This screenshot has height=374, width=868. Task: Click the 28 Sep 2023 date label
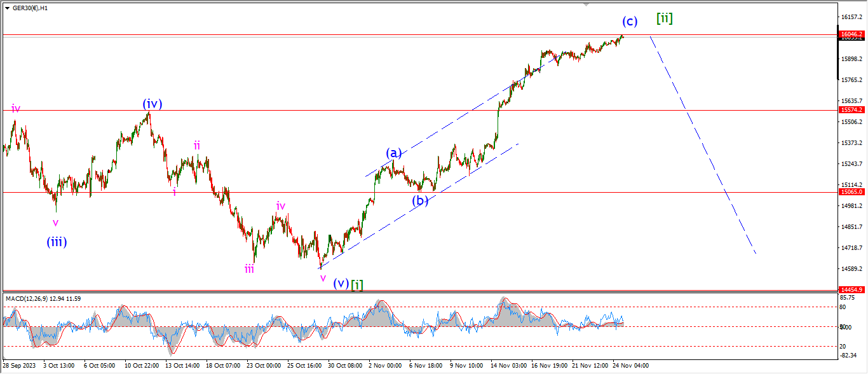[x=19, y=366]
